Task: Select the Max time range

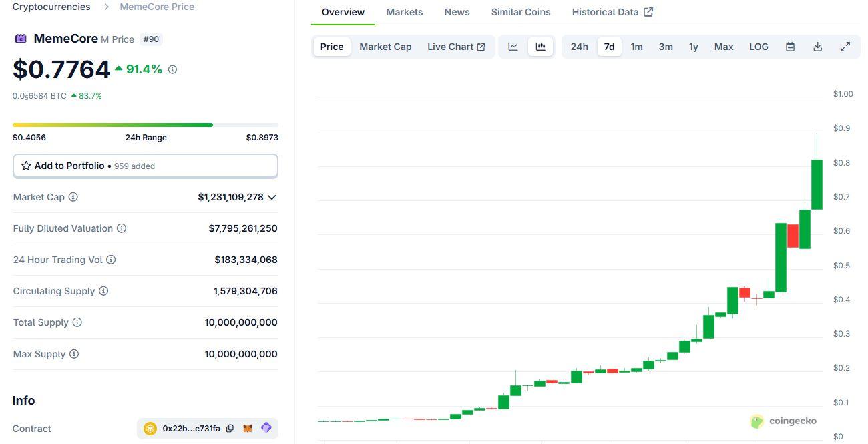Action: [x=724, y=47]
